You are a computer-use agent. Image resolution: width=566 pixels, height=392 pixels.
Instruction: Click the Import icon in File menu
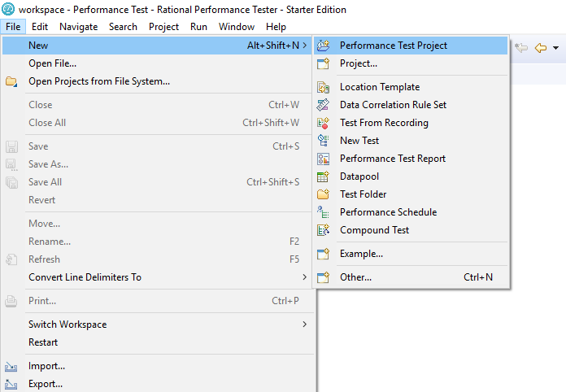pyautogui.click(x=11, y=367)
